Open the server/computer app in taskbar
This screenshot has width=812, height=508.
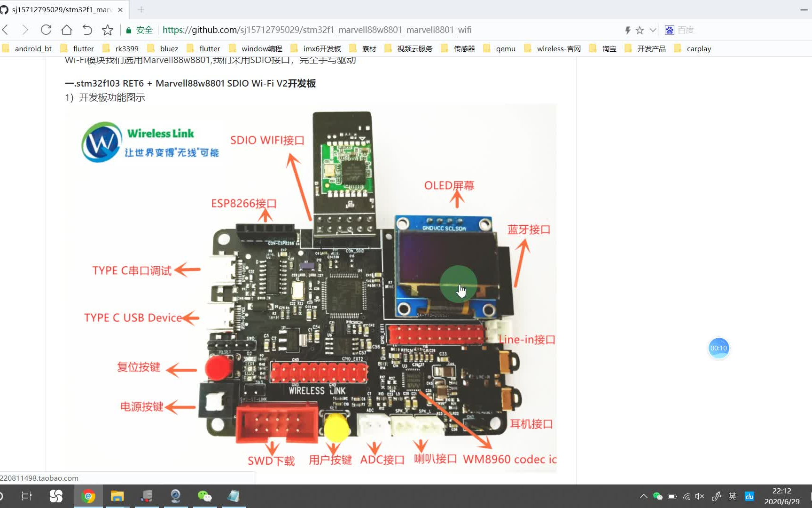click(147, 496)
